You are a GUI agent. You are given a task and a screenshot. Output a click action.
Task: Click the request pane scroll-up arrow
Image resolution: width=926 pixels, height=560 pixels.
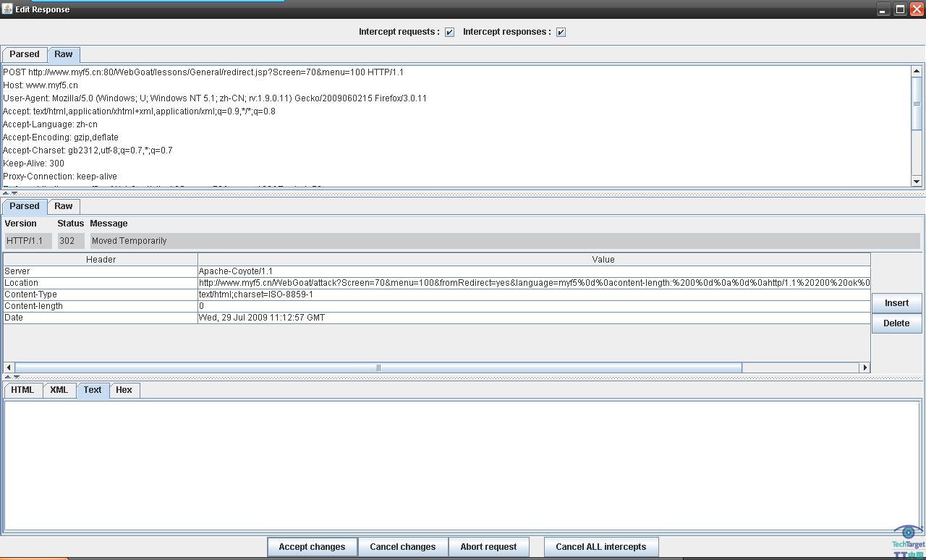tap(917, 71)
